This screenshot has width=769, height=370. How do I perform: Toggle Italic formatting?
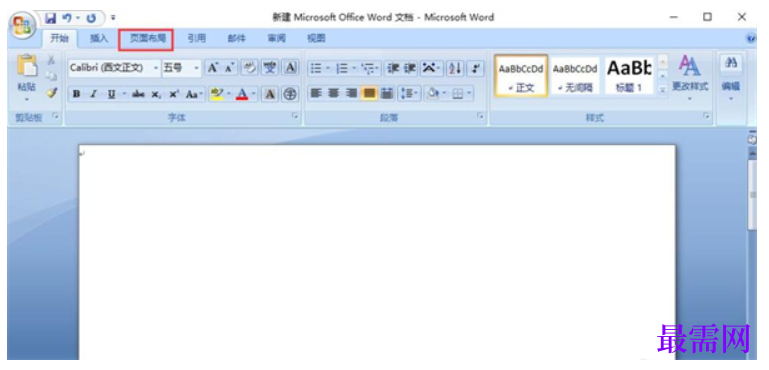94,94
